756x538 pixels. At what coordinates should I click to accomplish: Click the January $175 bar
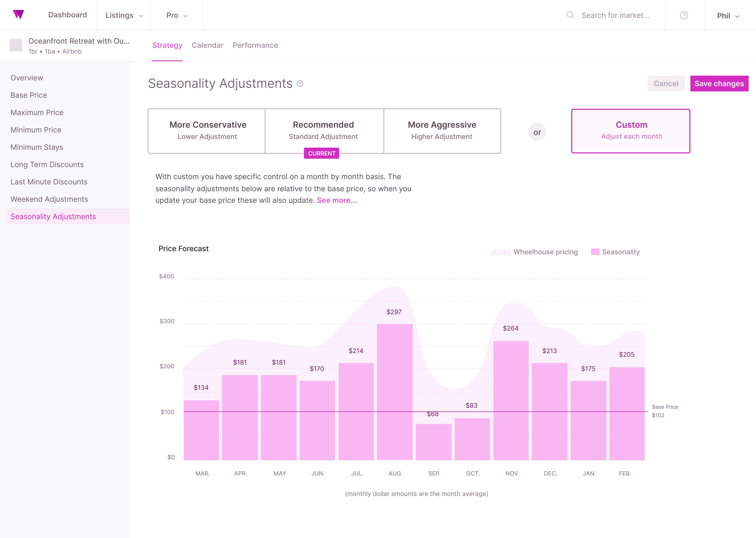point(589,421)
